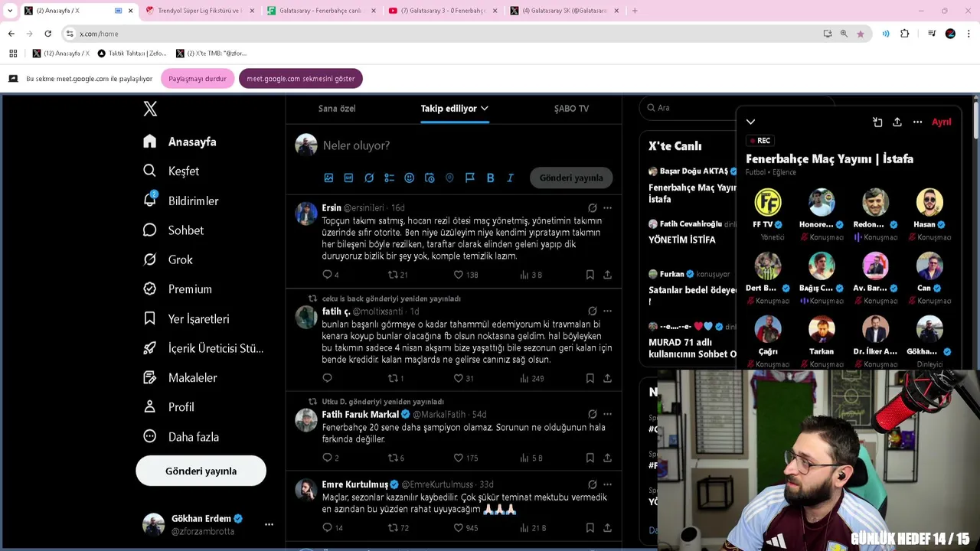Reply to fatih ç. post

click(x=327, y=378)
